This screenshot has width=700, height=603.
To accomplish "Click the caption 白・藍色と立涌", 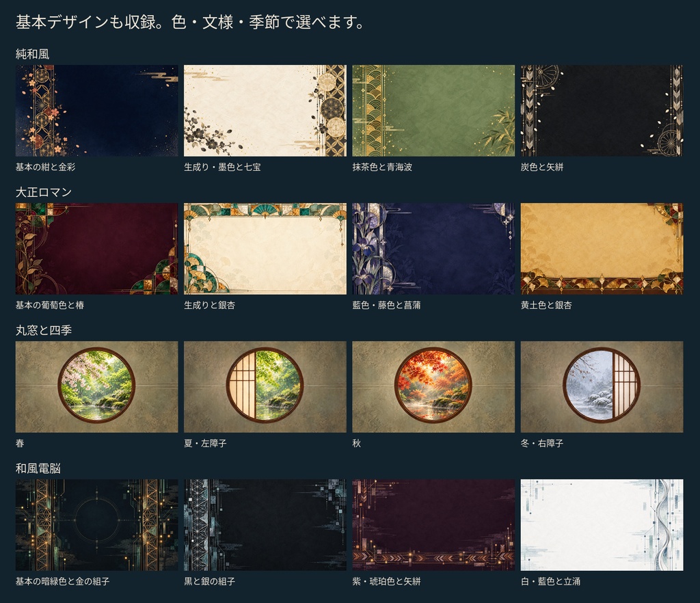I will [550, 582].
